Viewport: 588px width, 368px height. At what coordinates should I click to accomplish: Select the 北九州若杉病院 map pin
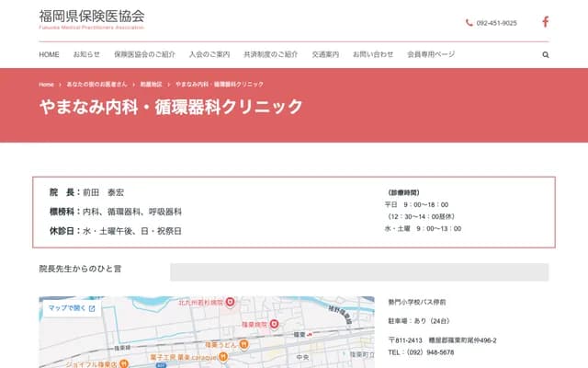coord(231,302)
